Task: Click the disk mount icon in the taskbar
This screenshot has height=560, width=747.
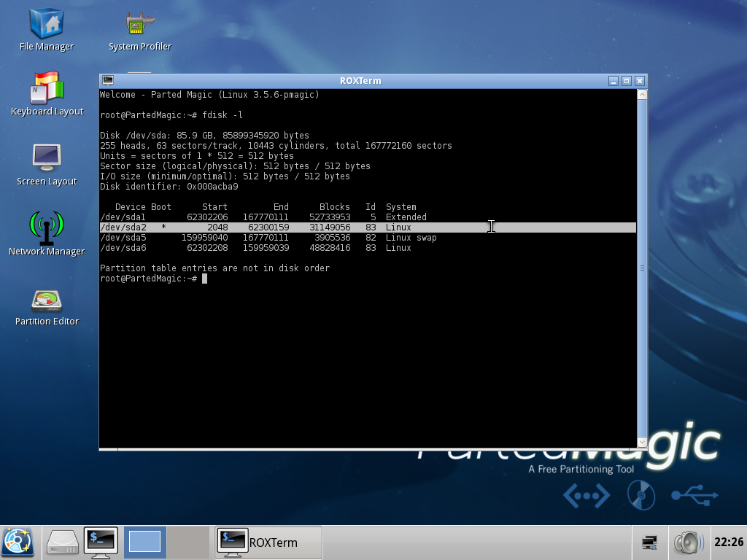Action: click(x=62, y=542)
